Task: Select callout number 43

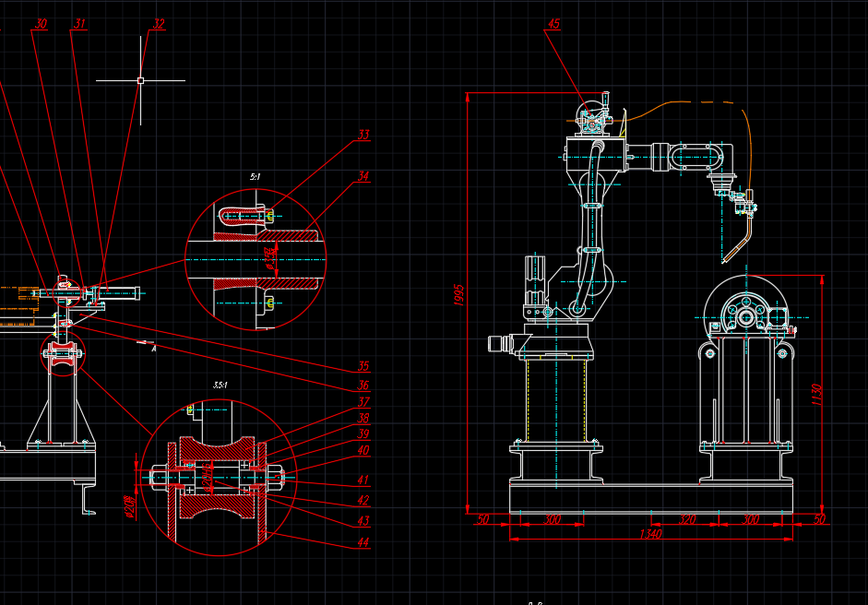Action: 363,520
